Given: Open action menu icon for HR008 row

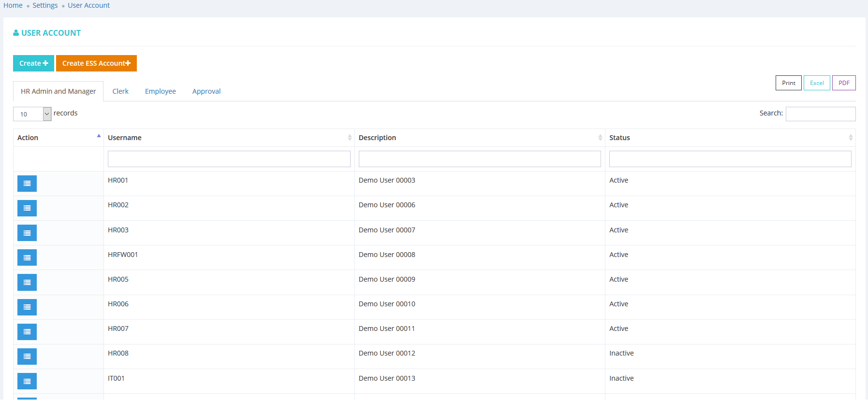Looking at the screenshot, I should pyautogui.click(x=27, y=357).
